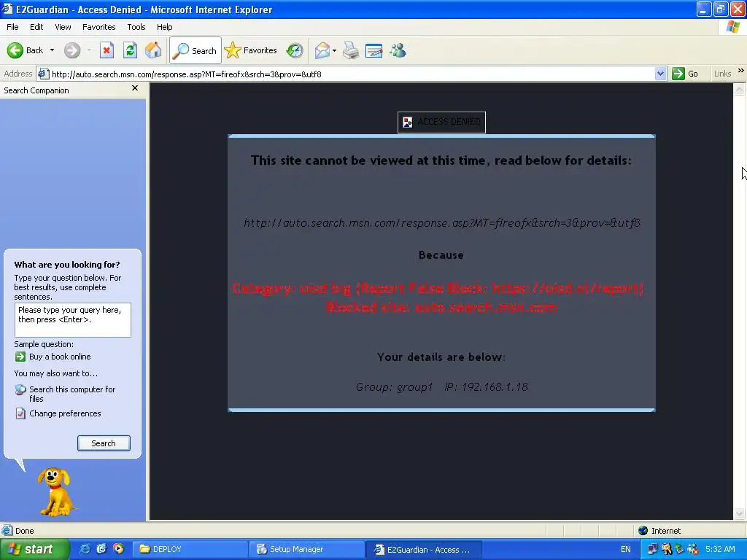The height and width of the screenshot is (560, 747).
Task: Click the checkmark icon beside Change preferences
Action: pos(20,413)
